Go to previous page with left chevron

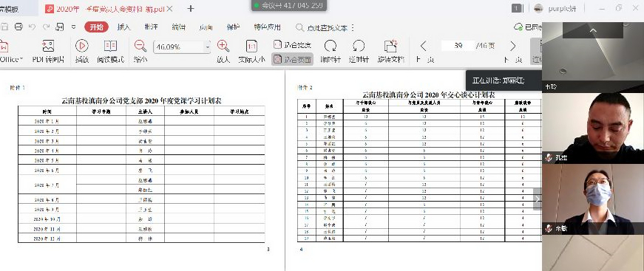(424, 46)
